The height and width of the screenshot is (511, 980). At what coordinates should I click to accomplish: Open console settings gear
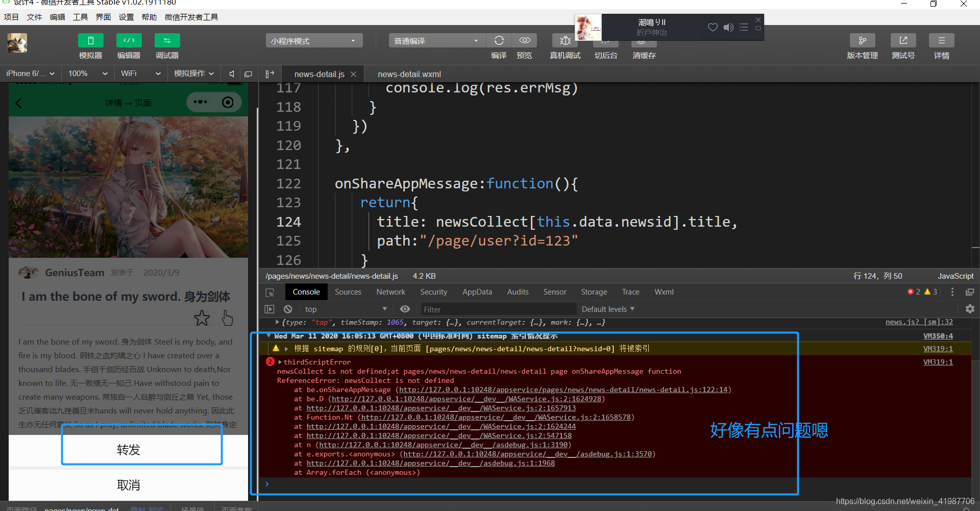(x=970, y=309)
